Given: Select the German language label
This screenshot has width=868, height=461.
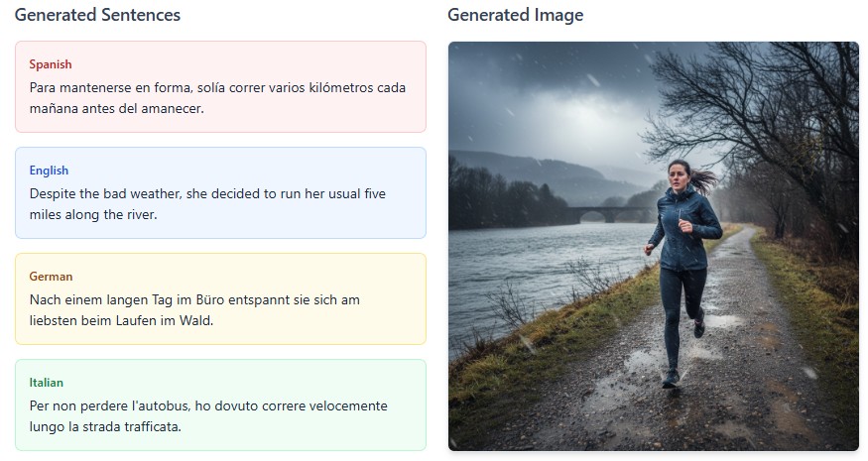Looking at the screenshot, I should pyautogui.click(x=52, y=277).
